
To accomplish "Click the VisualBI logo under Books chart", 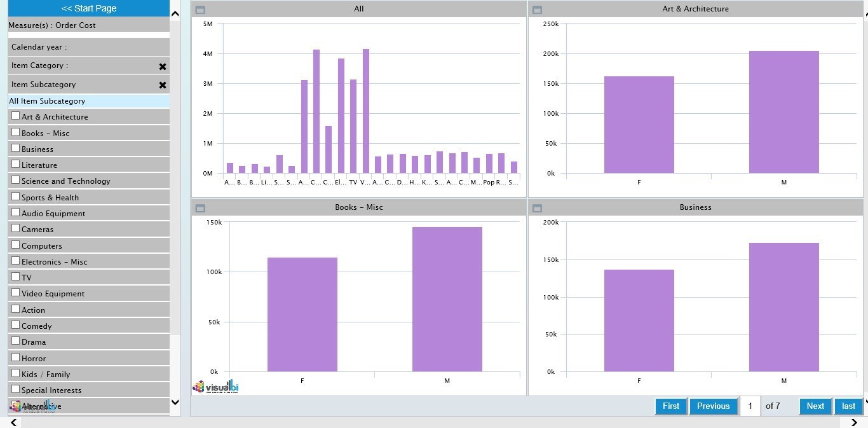I will coord(216,387).
